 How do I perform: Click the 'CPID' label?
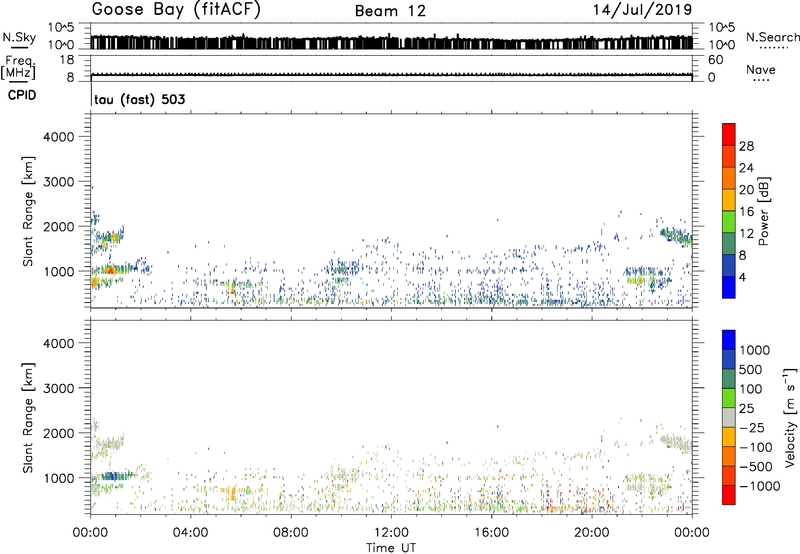click(22, 95)
